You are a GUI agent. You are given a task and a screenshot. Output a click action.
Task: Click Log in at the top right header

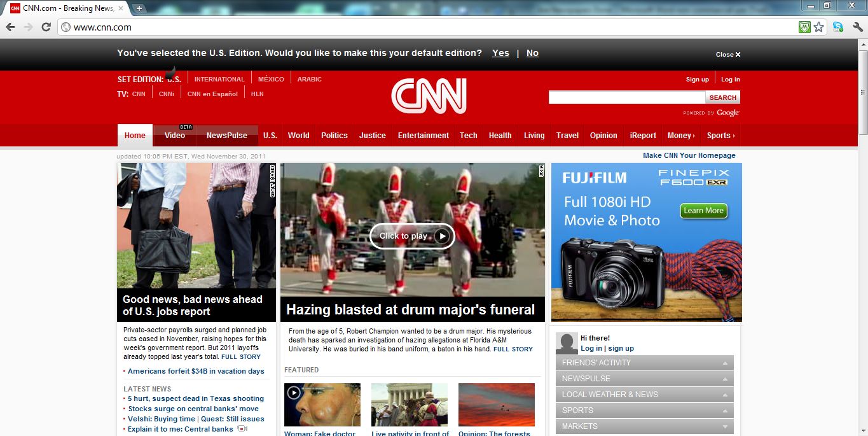click(x=731, y=80)
